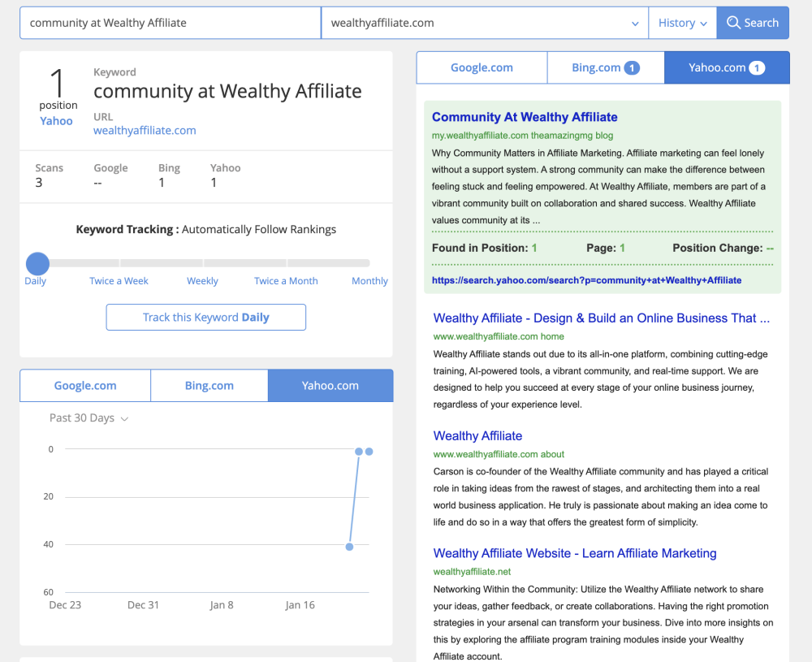Open Google.com chart tab
Image resolution: width=812 pixels, height=662 pixels.
click(x=85, y=385)
